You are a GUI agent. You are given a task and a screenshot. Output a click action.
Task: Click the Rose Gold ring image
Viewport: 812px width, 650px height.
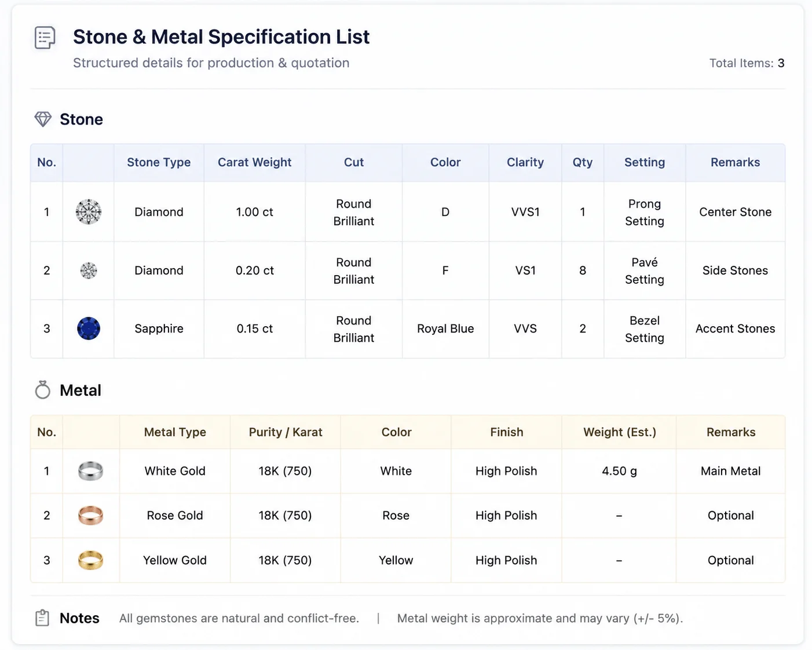[90, 516]
